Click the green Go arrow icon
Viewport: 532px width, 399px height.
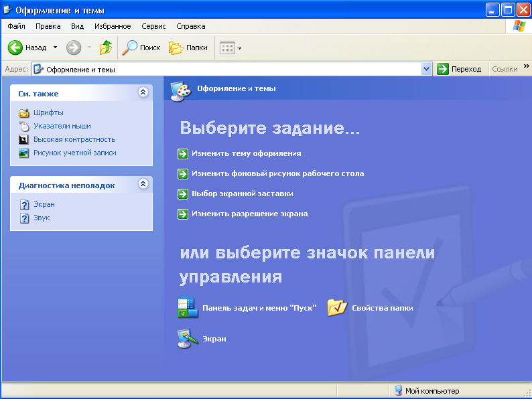click(x=443, y=69)
